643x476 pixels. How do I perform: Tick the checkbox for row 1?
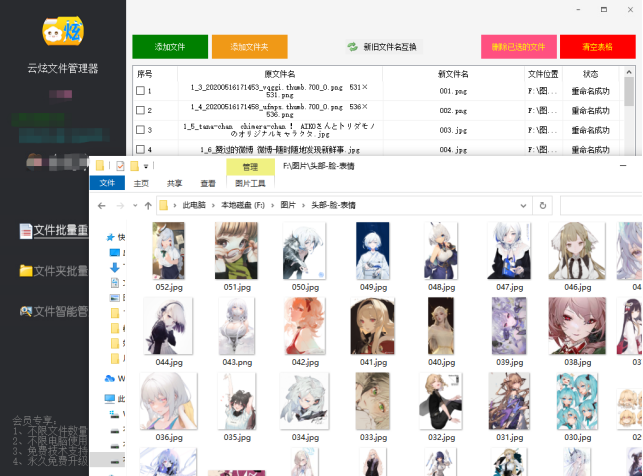(140, 91)
